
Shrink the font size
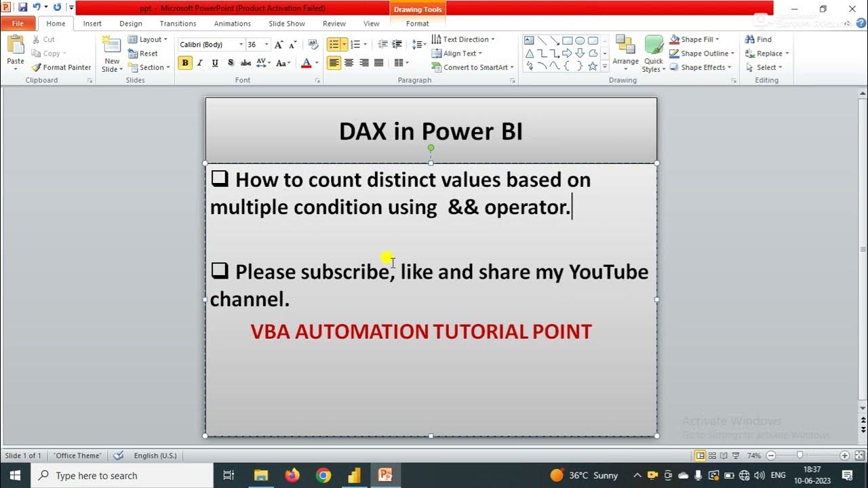[293, 45]
